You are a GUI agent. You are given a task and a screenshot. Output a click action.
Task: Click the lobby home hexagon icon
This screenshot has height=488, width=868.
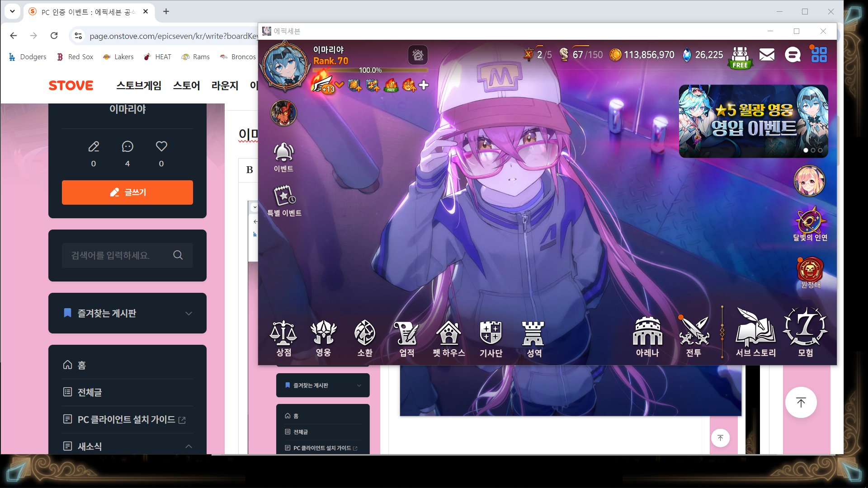coord(418,55)
